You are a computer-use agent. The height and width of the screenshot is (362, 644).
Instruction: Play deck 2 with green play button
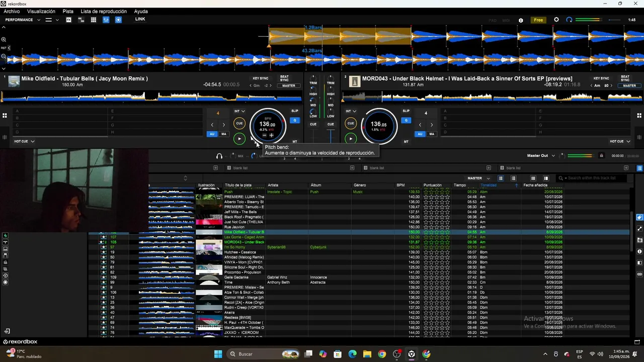point(351,138)
